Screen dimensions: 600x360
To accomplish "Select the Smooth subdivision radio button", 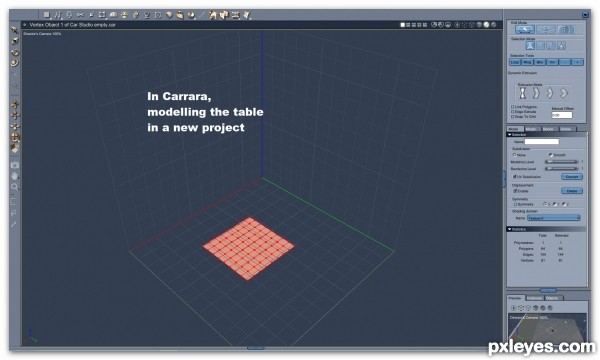I will point(551,155).
